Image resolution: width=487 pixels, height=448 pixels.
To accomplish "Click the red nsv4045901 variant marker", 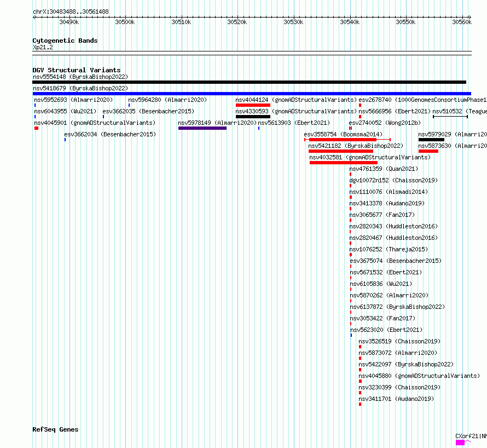I will tap(36, 128).
